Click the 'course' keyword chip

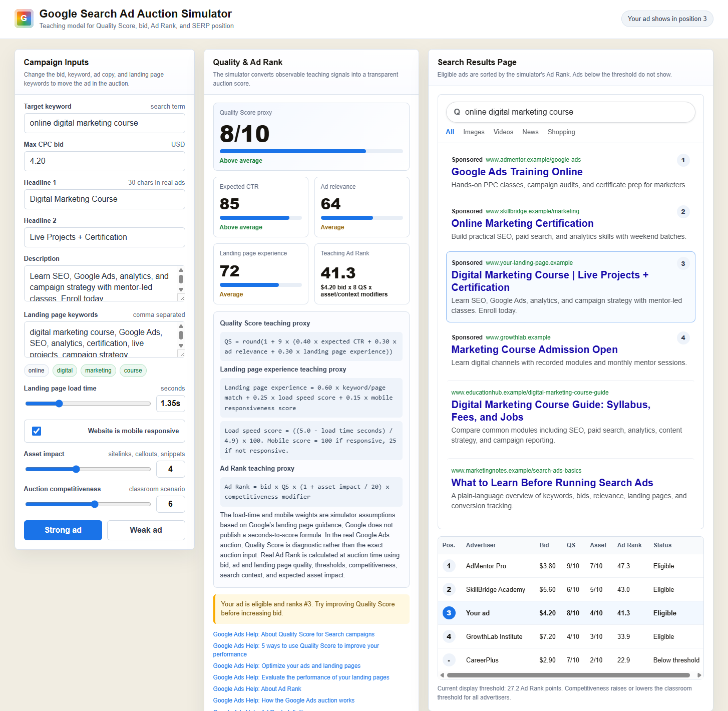click(133, 371)
